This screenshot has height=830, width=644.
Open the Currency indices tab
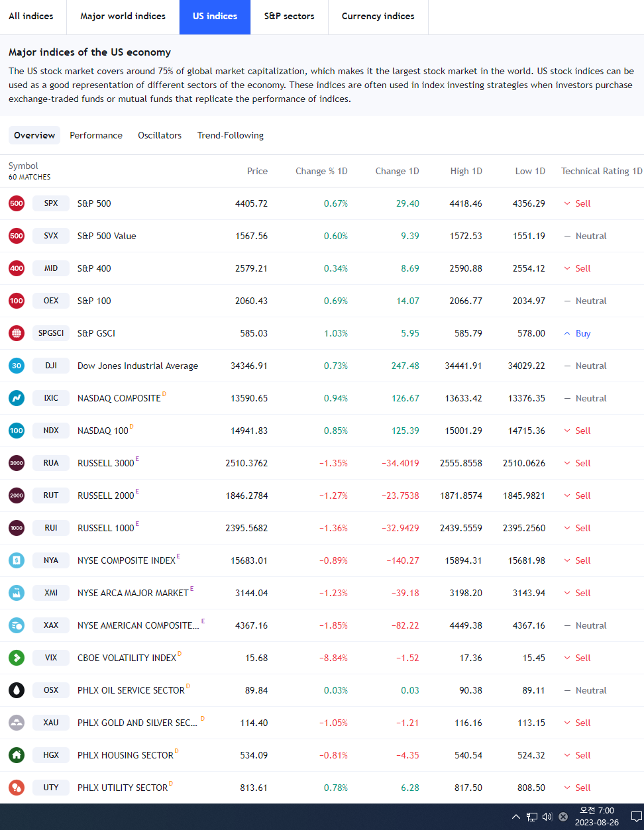point(378,17)
